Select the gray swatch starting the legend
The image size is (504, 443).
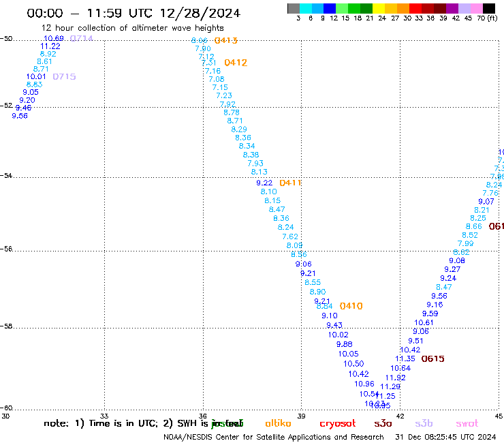[294, 8]
